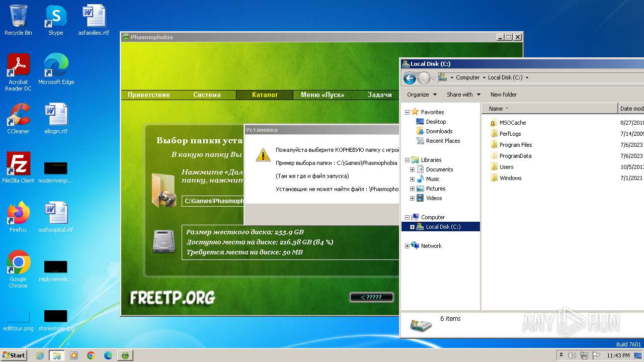
Task: Open storiesnow.jpg desktop file
Action: [56, 321]
